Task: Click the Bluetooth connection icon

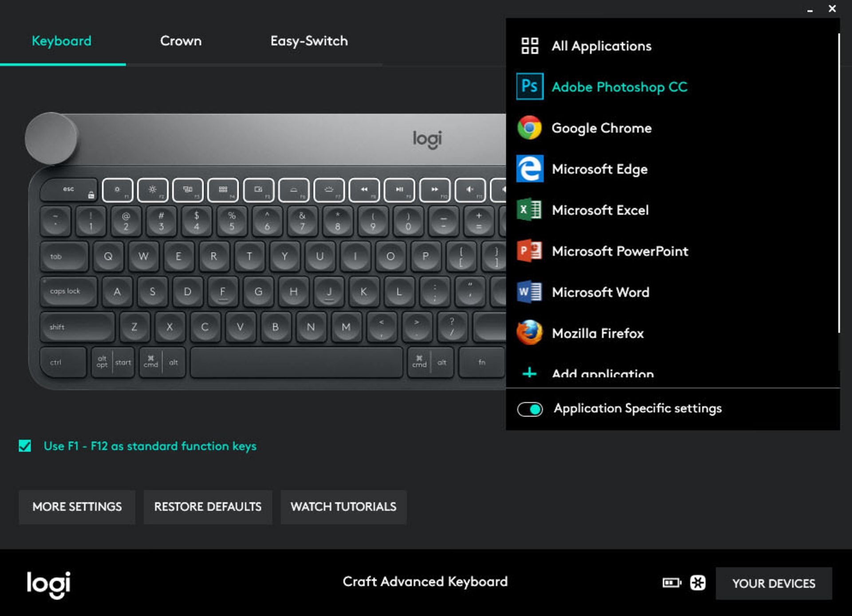Action: [x=697, y=583]
